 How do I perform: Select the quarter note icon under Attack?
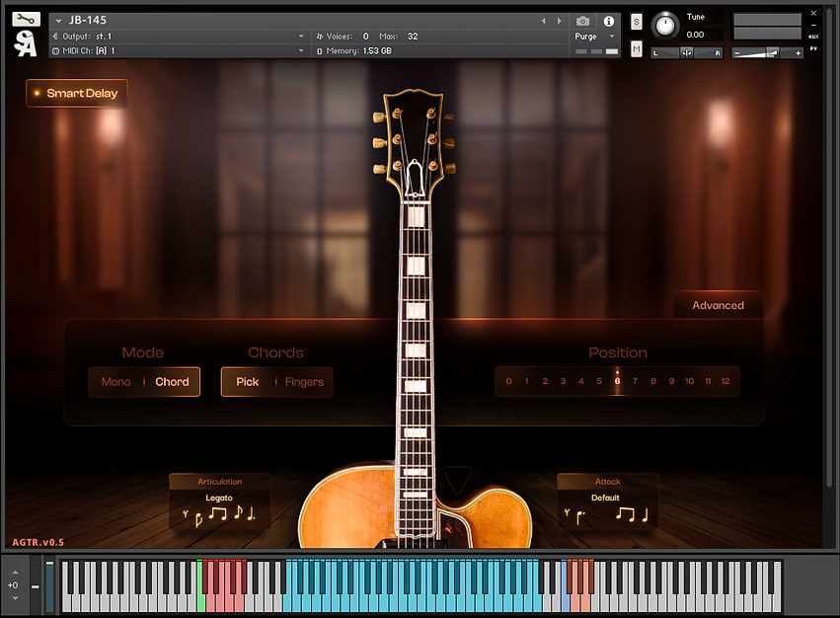[646, 513]
